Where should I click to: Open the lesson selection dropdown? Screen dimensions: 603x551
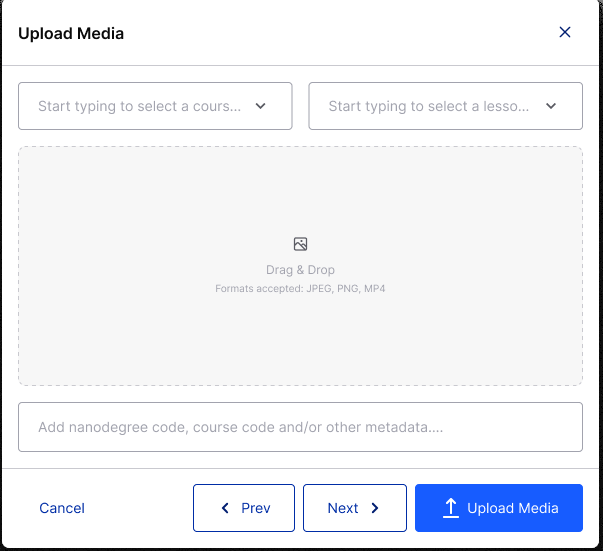(x=445, y=106)
